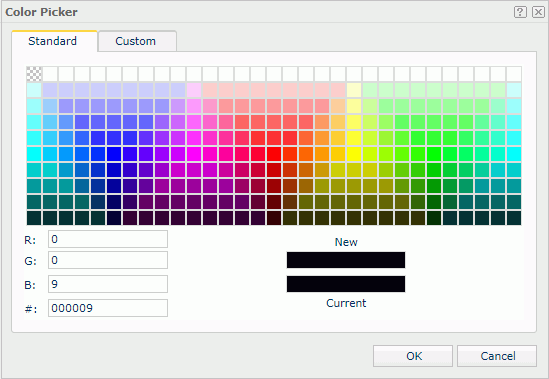Click the New color preview bar

coord(346,260)
